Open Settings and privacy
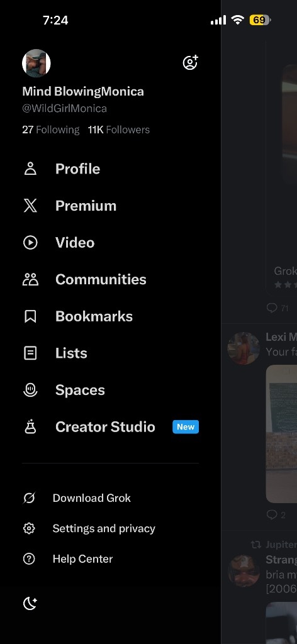This screenshot has width=297, height=644. coord(104,528)
